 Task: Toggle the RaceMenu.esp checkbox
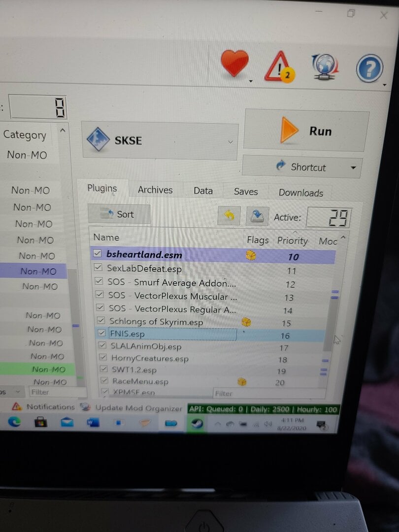pos(104,380)
